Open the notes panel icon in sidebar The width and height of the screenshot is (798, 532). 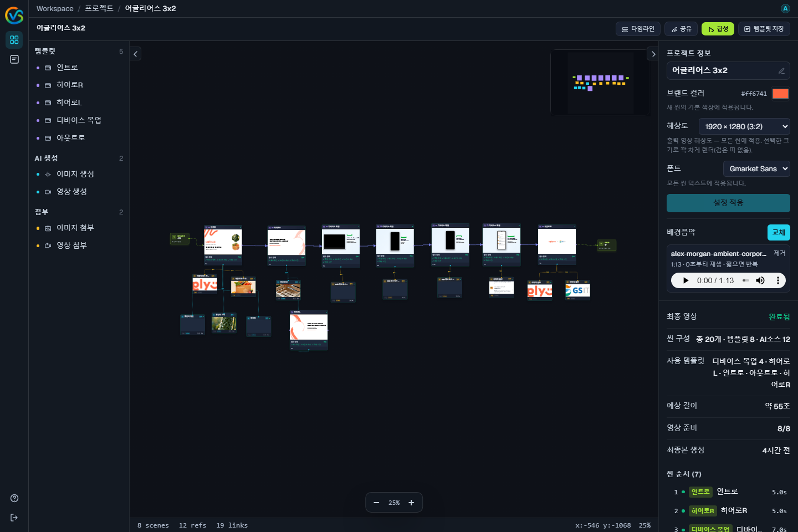14,59
